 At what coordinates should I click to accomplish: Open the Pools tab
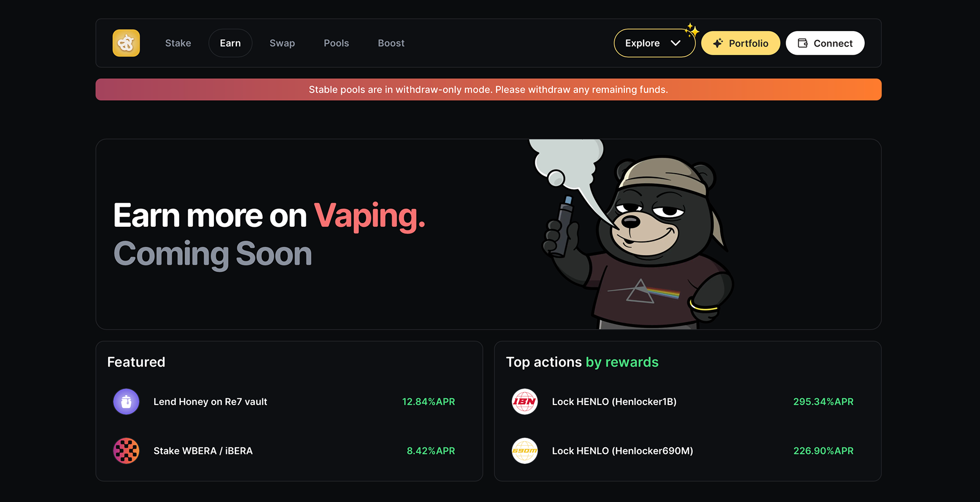pyautogui.click(x=336, y=43)
